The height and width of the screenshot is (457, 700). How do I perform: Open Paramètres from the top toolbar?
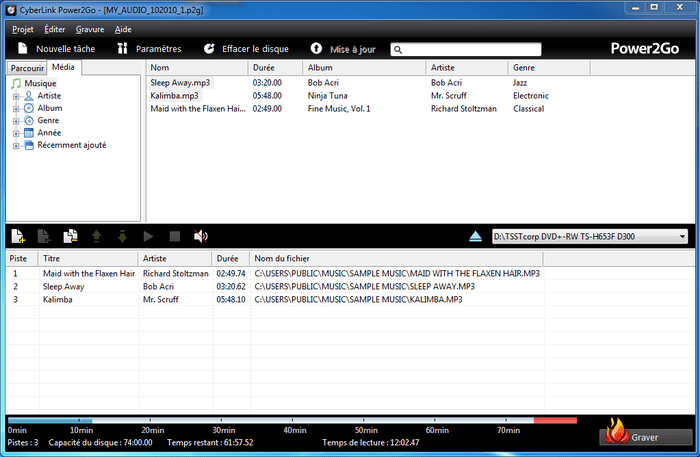pos(149,48)
